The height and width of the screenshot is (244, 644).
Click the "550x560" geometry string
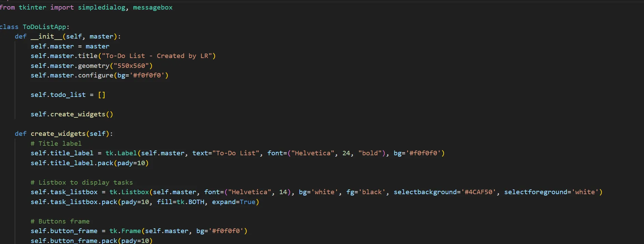tap(131, 66)
